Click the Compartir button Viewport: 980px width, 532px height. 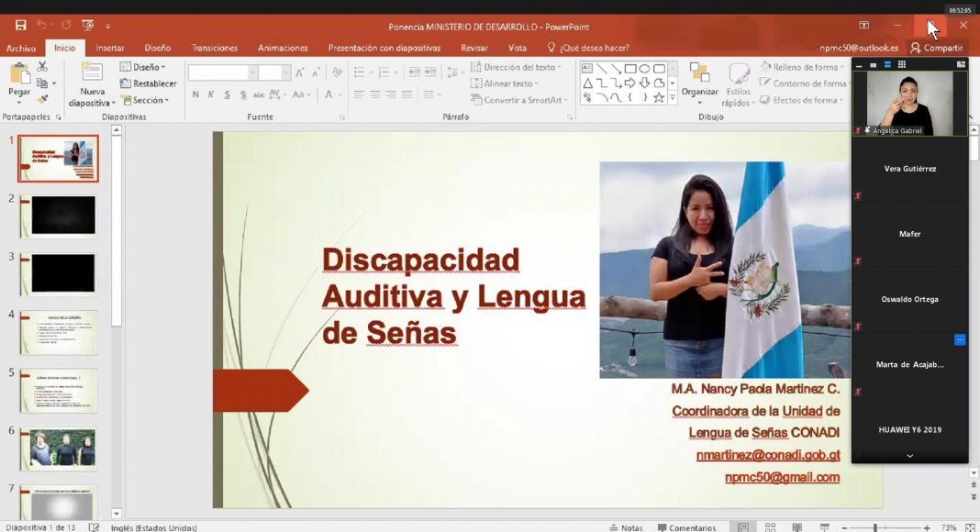click(x=936, y=48)
